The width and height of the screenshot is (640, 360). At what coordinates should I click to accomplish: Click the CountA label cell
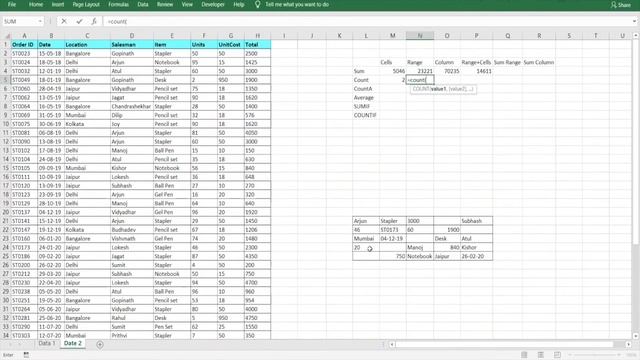(x=366, y=89)
